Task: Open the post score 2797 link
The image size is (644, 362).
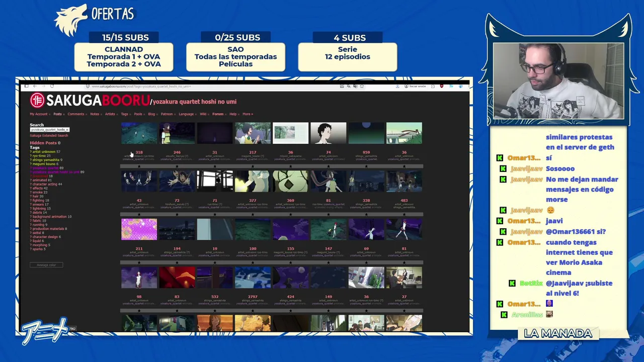Action: [x=253, y=297]
